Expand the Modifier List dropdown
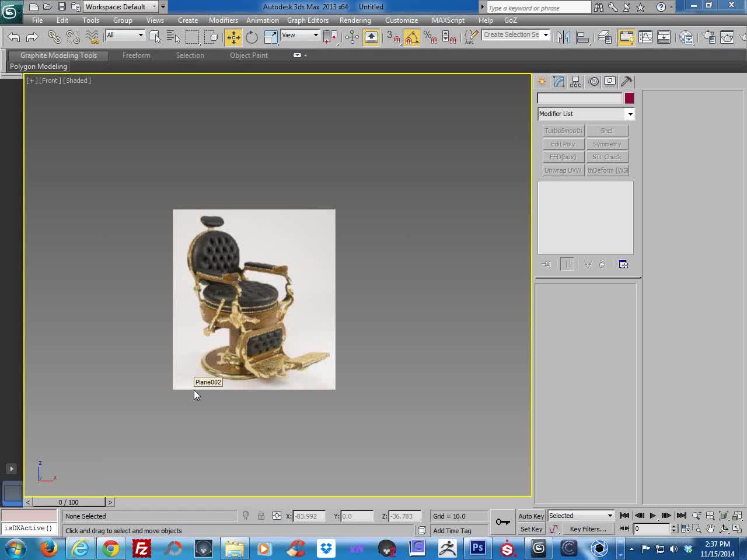The image size is (747, 560). pyautogui.click(x=586, y=114)
